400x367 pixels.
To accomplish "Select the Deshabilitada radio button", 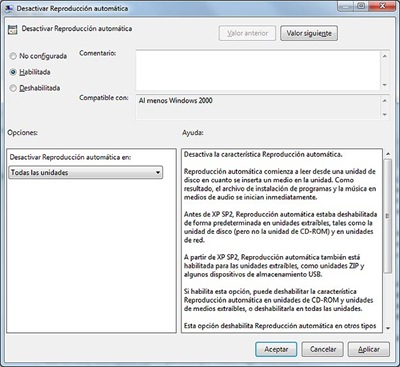I will (13, 88).
